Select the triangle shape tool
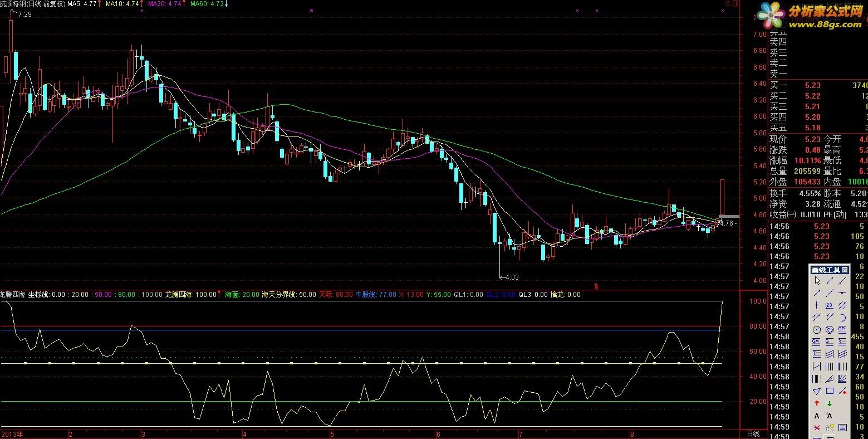868x439 pixels. pyautogui.click(x=817, y=391)
